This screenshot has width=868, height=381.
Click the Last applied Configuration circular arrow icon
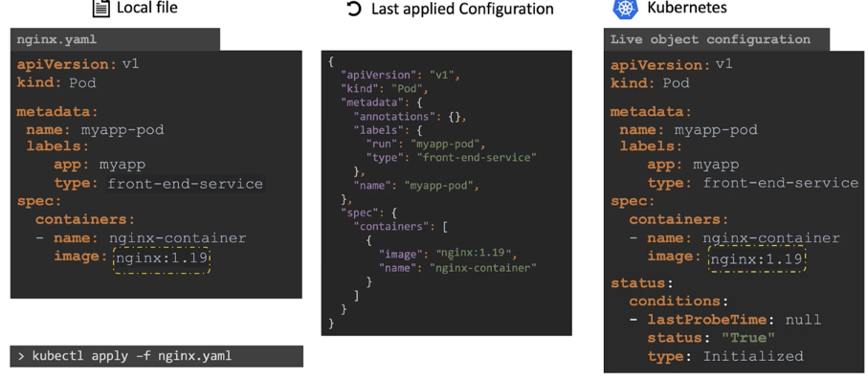click(353, 9)
